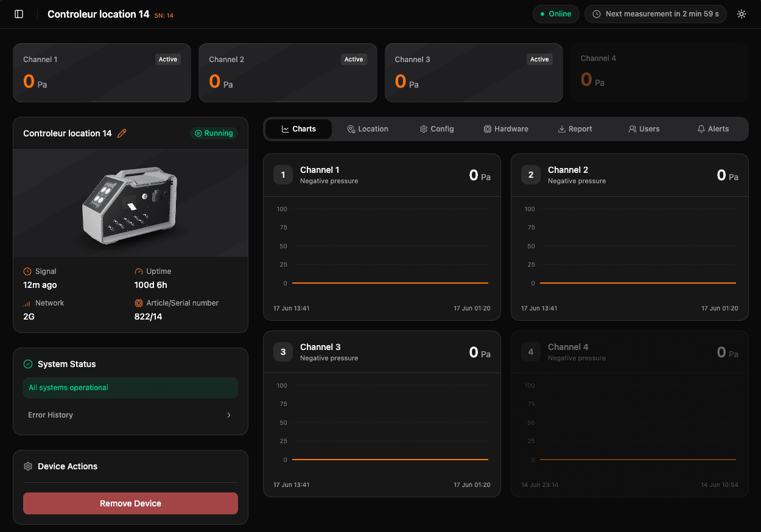Click the All systems operational banner
761x532 pixels.
point(130,388)
